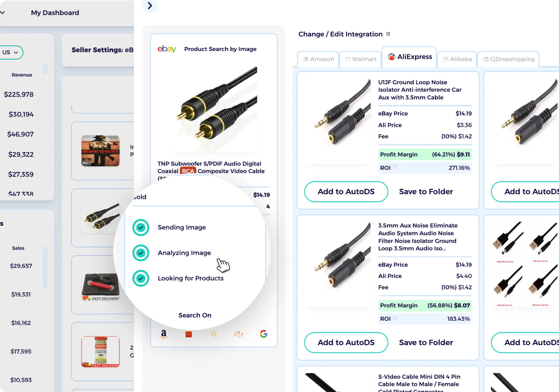Click Sending Image checkmark icon
559x392 pixels.
coord(141,227)
